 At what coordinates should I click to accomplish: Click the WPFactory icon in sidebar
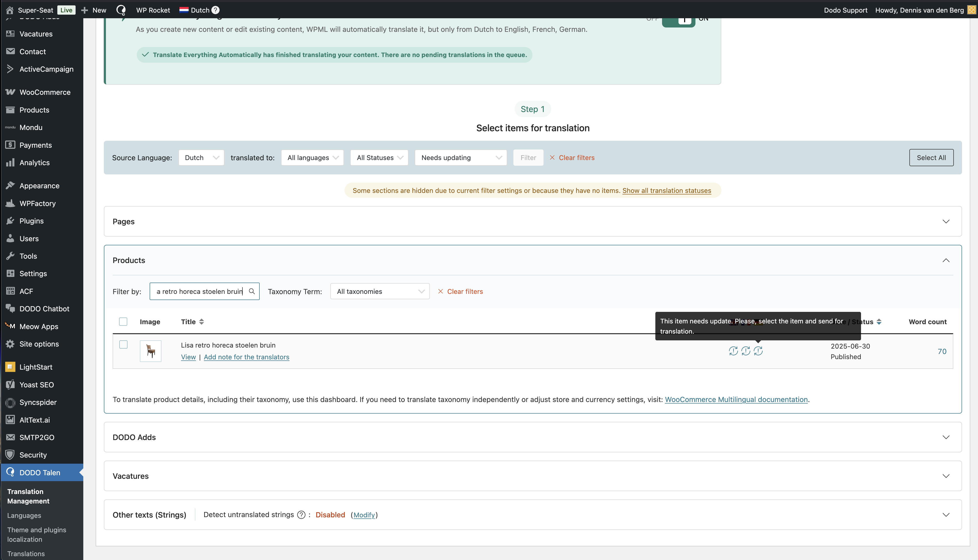pyautogui.click(x=10, y=203)
